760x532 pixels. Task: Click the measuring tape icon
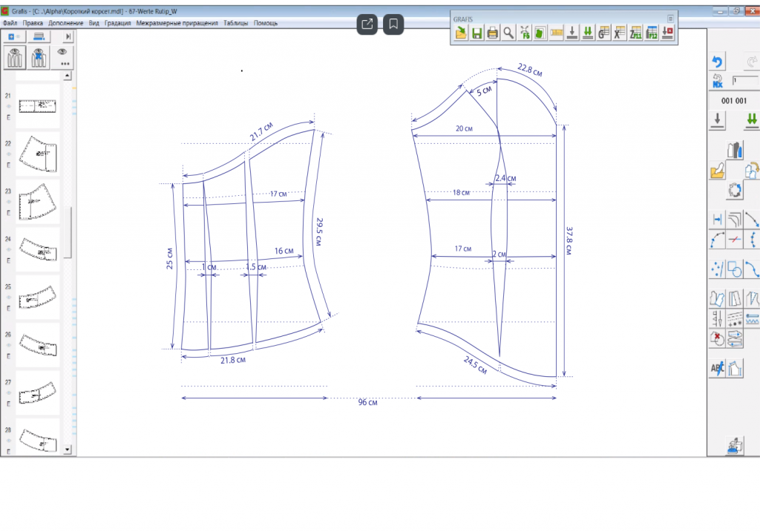(x=556, y=33)
